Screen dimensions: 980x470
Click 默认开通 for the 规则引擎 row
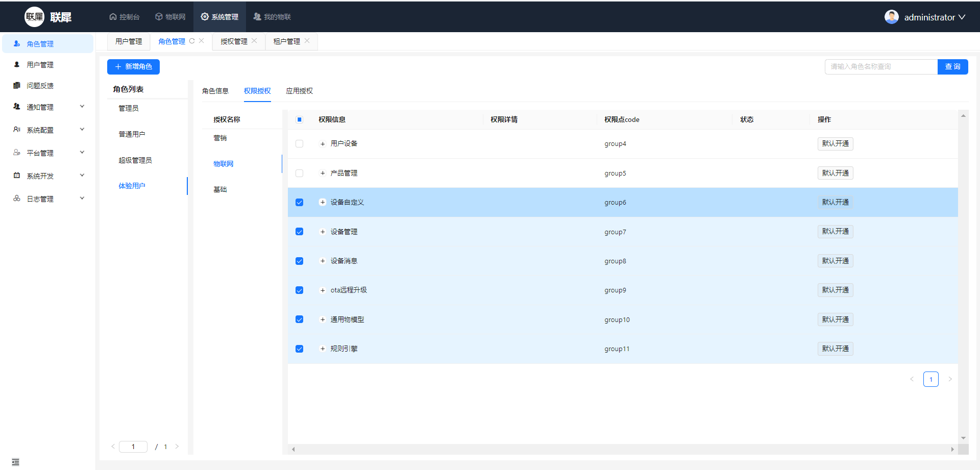tap(835, 349)
